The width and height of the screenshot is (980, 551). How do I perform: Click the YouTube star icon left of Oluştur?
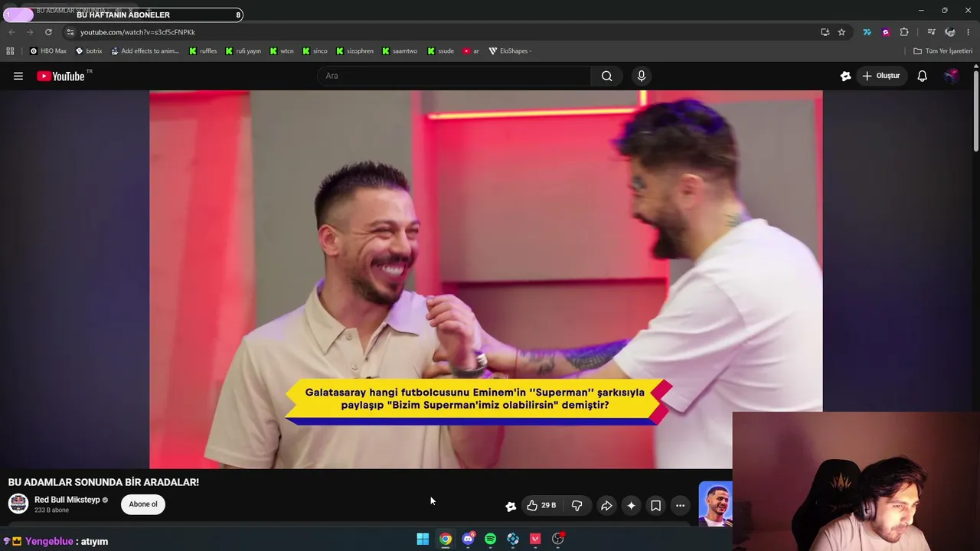coord(845,76)
